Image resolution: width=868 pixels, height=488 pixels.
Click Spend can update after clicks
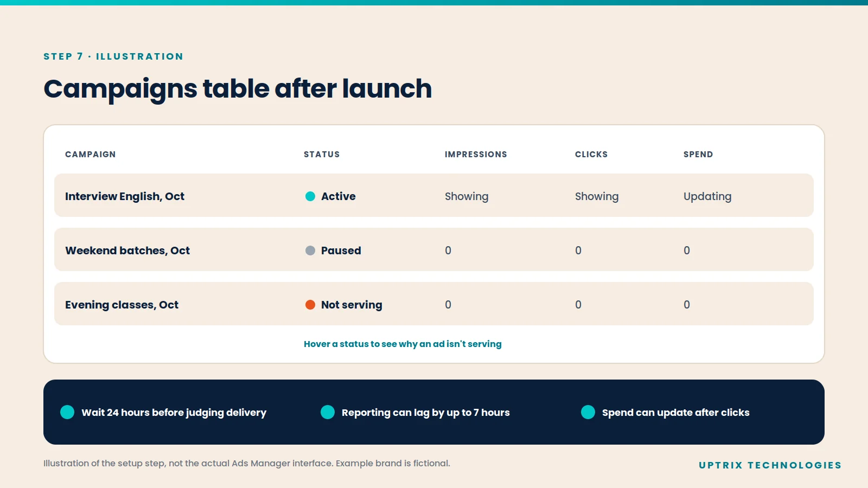coord(676,413)
